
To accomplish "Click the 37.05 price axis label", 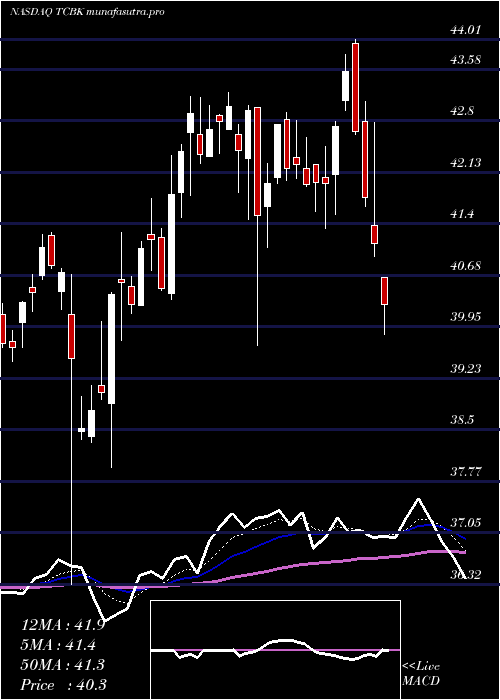I will pyautogui.click(x=466, y=523).
